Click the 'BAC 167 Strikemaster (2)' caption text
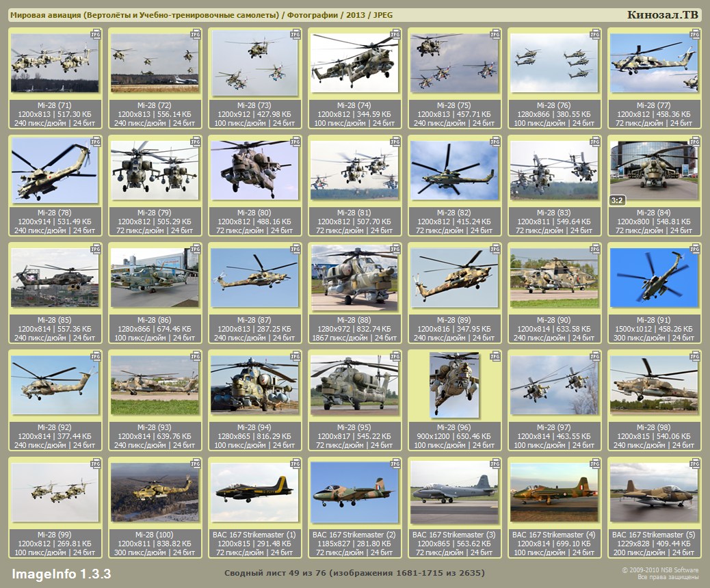This screenshot has height=588, width=710. (354, 535)
